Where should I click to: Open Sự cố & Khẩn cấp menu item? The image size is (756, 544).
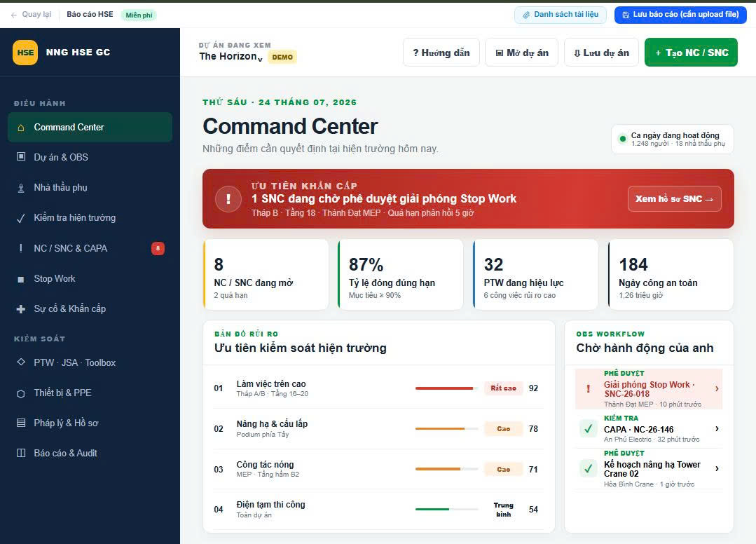(90, 308)
